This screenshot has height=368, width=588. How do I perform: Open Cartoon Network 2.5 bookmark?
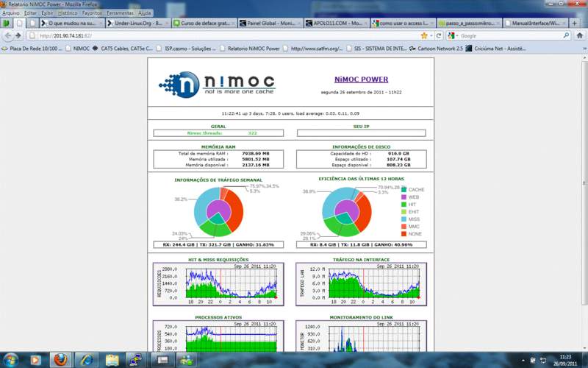(x=436, y=49)
